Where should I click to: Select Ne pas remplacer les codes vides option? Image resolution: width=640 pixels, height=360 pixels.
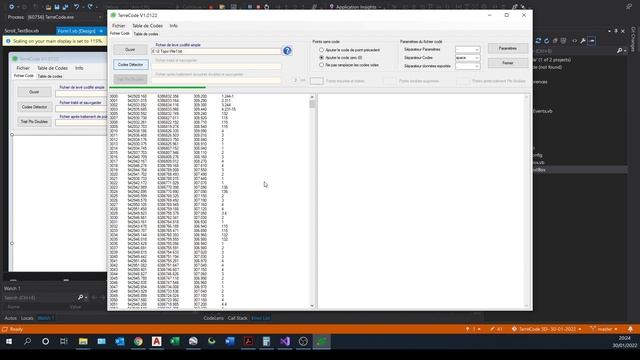[x=321, y=65]
